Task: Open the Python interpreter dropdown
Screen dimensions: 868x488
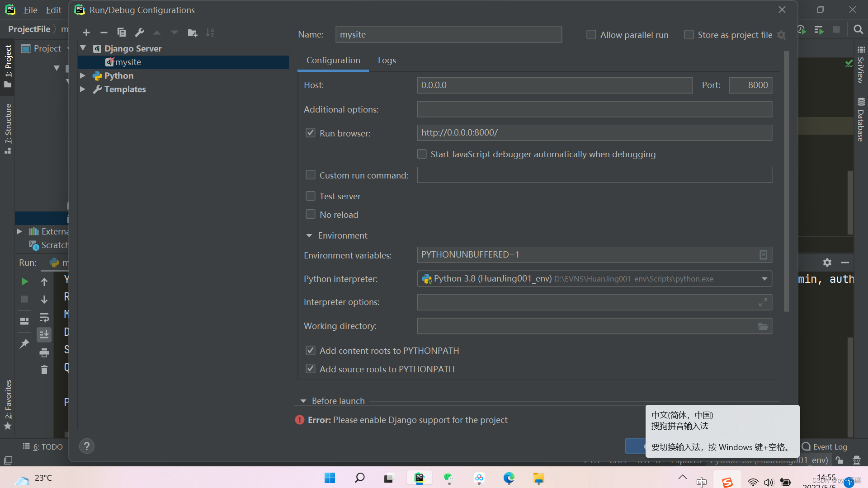Action: click(764, 279)
